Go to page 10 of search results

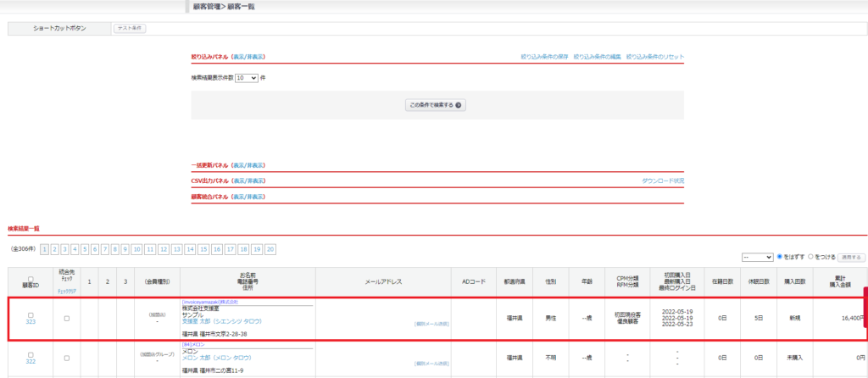point(136,250)
